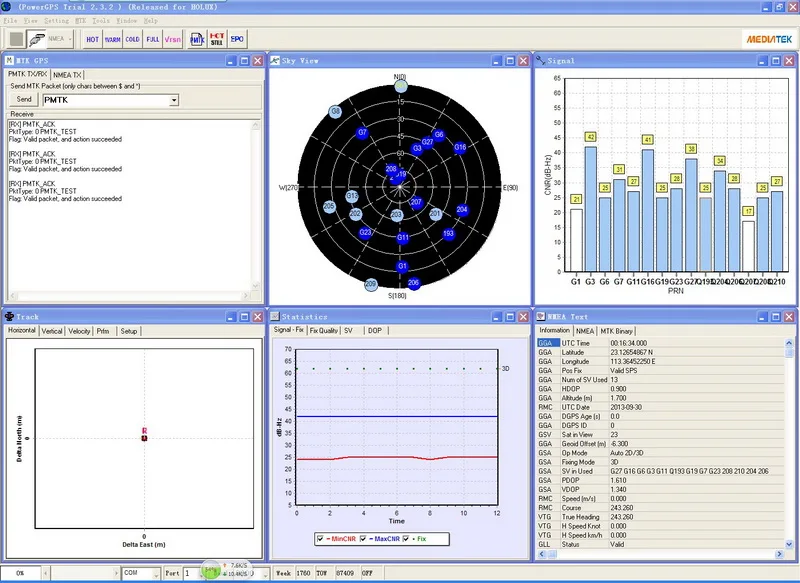Toggle the MaxCNR checkbox in Statistics legend
Screen dimensions: 800x583
coord(363,539)
